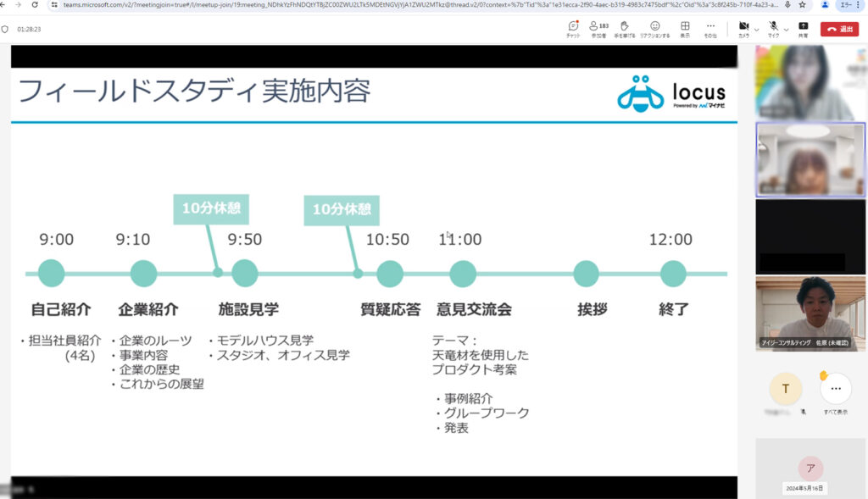
Task: Select the T avatar participant
Action: [x=786, y=389]
